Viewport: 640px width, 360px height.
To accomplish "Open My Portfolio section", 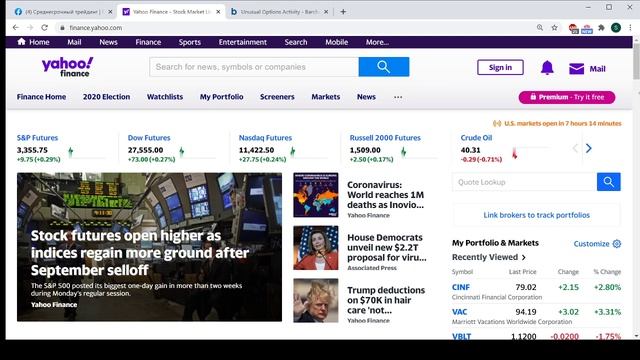I will 222,97.
